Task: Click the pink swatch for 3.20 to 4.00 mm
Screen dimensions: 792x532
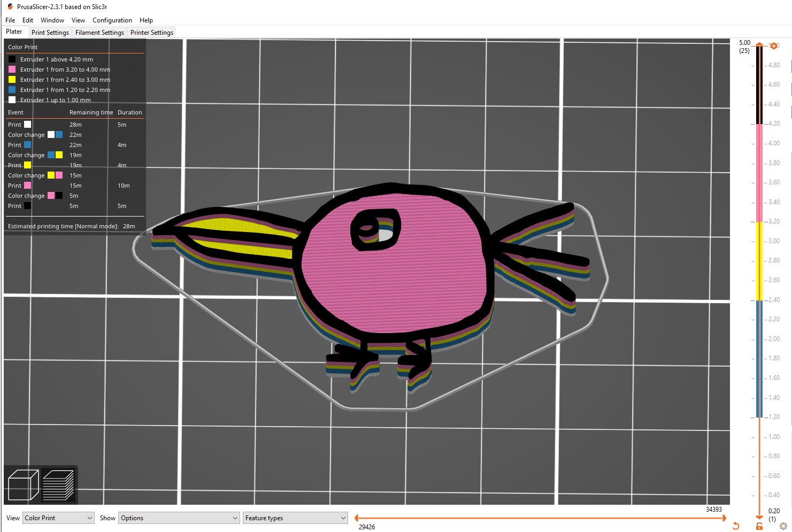Action: pos(12,70)
